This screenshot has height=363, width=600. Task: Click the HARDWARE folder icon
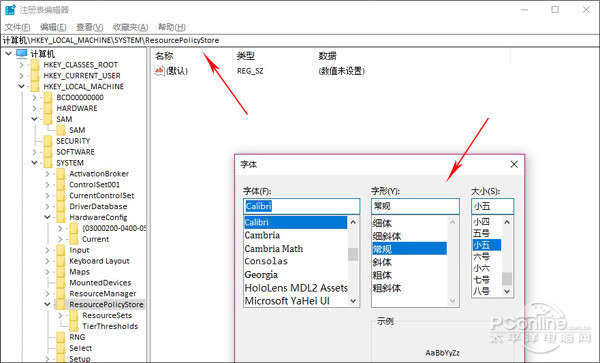point(48,108)
